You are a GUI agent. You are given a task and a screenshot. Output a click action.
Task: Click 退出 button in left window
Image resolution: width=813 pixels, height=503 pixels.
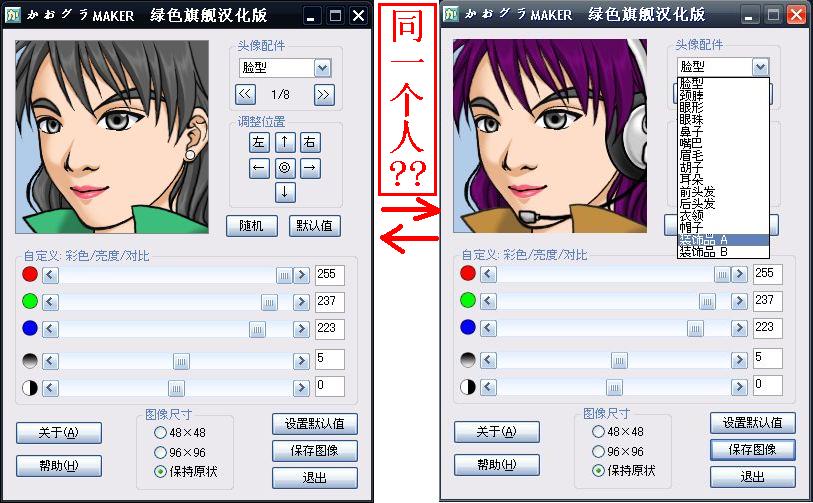(315, 478)
